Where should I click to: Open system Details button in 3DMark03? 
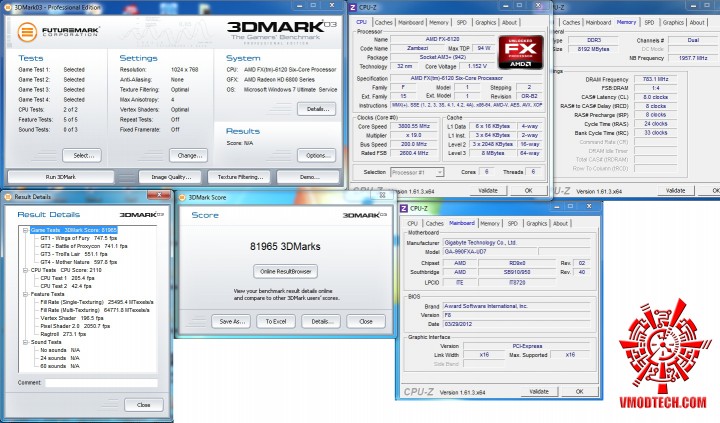pos(316,109)
